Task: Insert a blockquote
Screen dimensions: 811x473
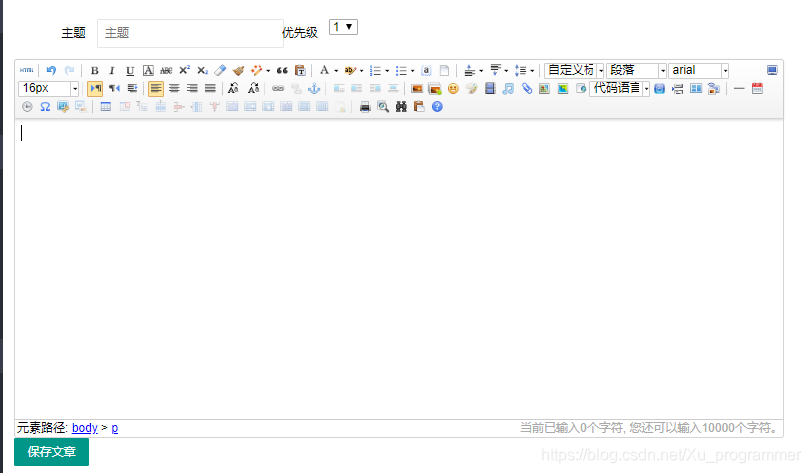Action: [x=282, y=70]
